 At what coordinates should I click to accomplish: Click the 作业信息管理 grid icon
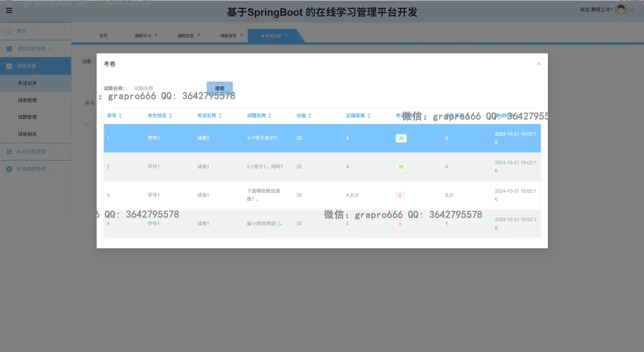[9, 151]
